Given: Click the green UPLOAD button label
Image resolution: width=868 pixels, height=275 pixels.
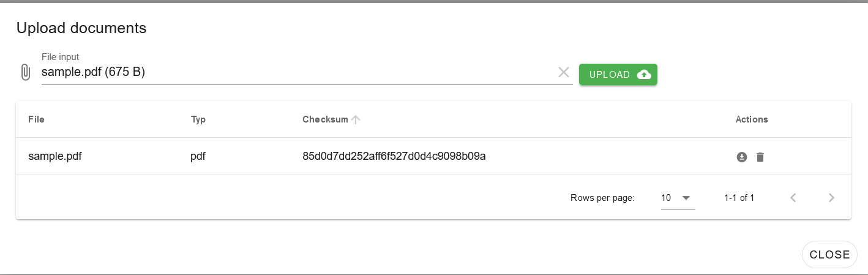Looking at the screenshot, I should (610, 75).
